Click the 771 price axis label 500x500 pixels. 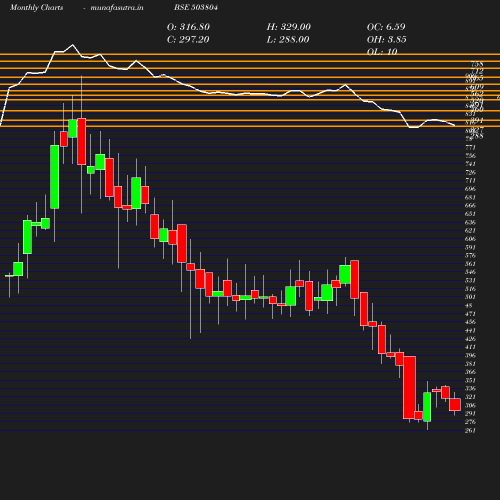(x=470, y=147)
